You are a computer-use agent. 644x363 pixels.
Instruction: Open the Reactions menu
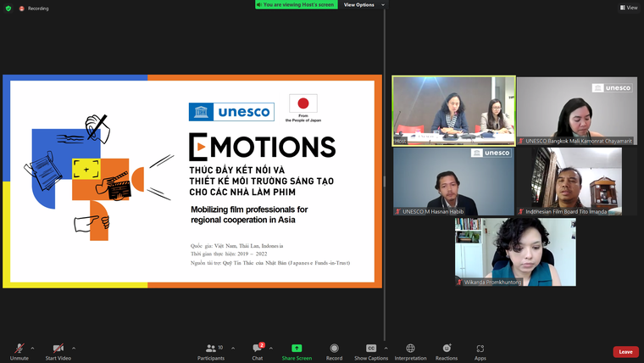pos(446,350)
